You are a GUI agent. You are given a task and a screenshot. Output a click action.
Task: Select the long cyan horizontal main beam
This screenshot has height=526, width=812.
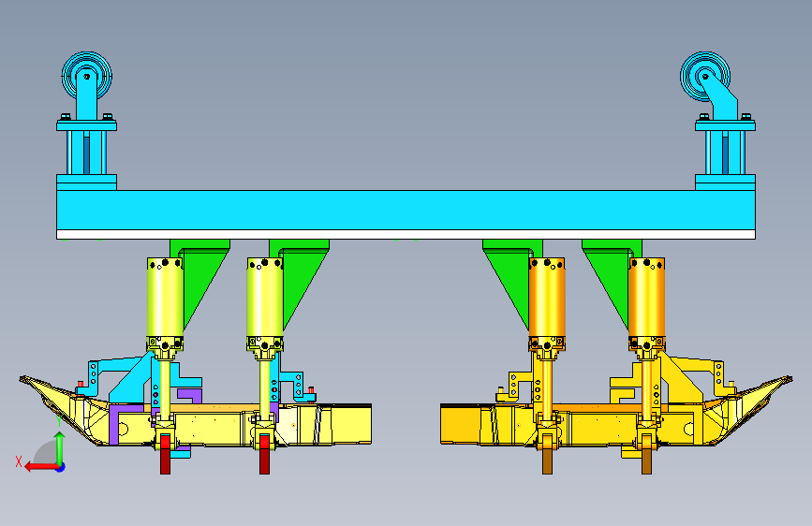pos(406,211)
